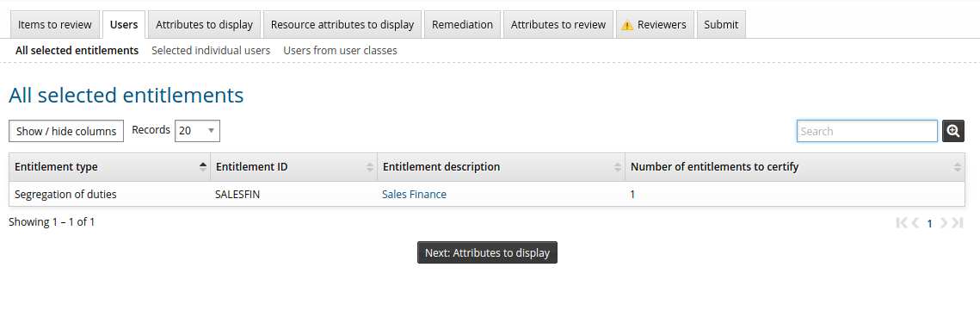The width and height of the screenshot is (980, 311).
Task: Switch to Selected individual users subtab
Action: pos(211,51)
